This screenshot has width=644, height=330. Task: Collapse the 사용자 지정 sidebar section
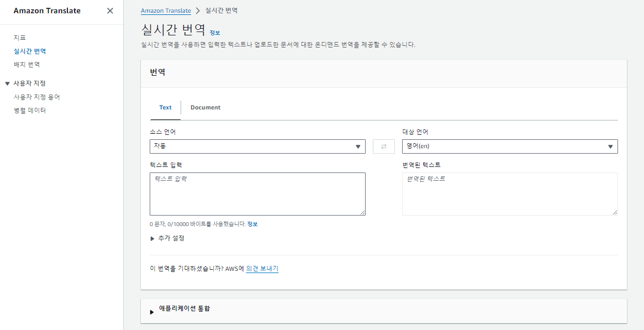click(x=7, y=84)
